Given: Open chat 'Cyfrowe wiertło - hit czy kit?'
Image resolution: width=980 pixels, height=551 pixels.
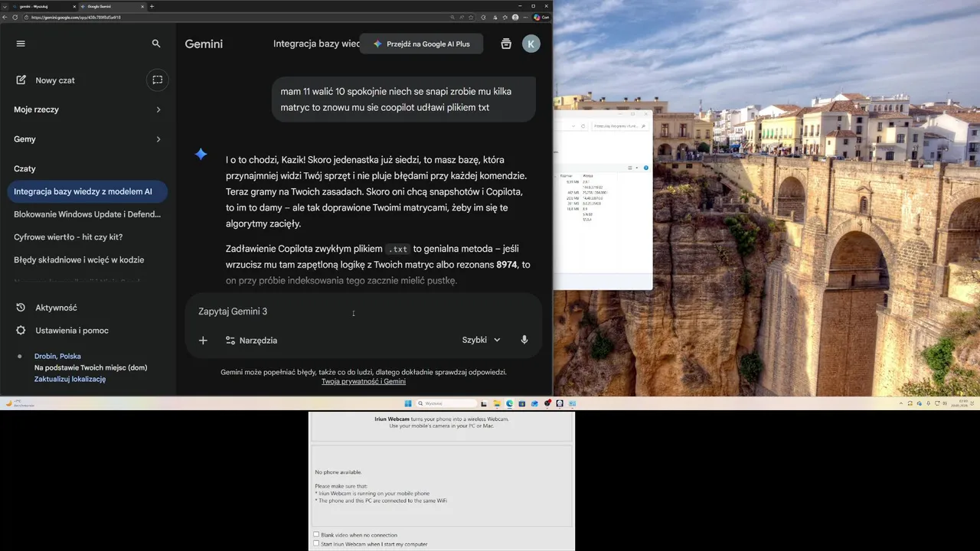Looking at the screenshot, I should point(87,237).
